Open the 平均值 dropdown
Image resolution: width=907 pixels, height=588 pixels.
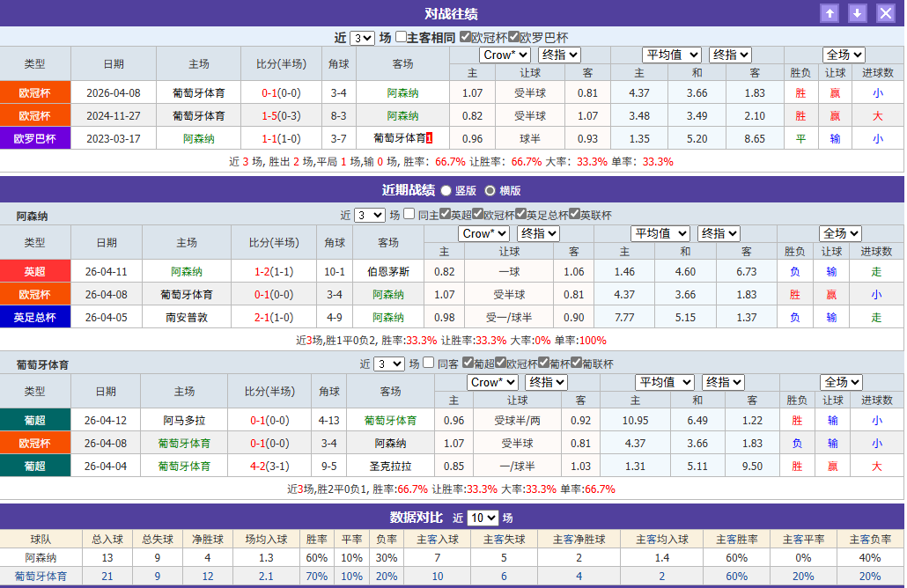point(672,54)
